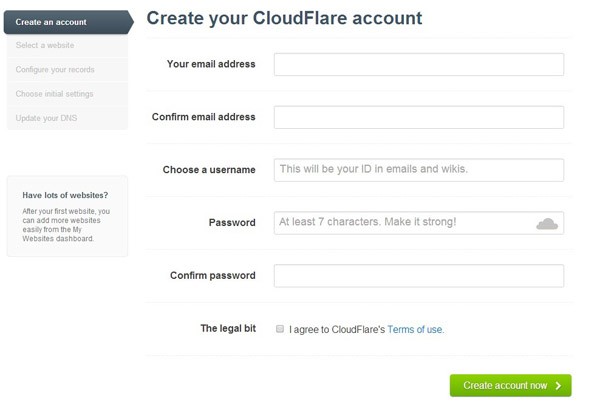Click the cloud icon in the Password field
The height and width of the screenshot is (418, 600).
[547, 224]
